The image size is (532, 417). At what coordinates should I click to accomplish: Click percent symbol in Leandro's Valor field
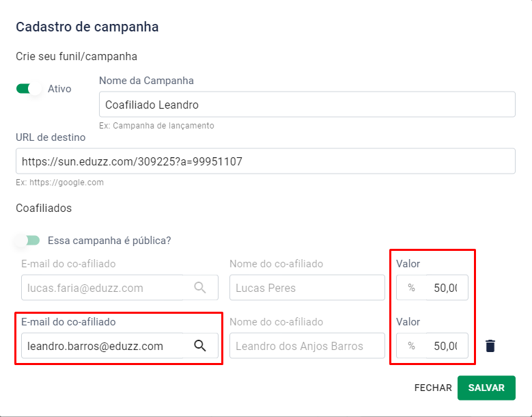point(411,346)
